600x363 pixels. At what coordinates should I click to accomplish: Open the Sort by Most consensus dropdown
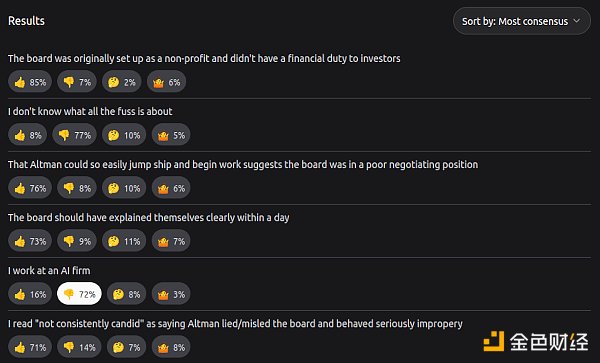tap(522, 21)
